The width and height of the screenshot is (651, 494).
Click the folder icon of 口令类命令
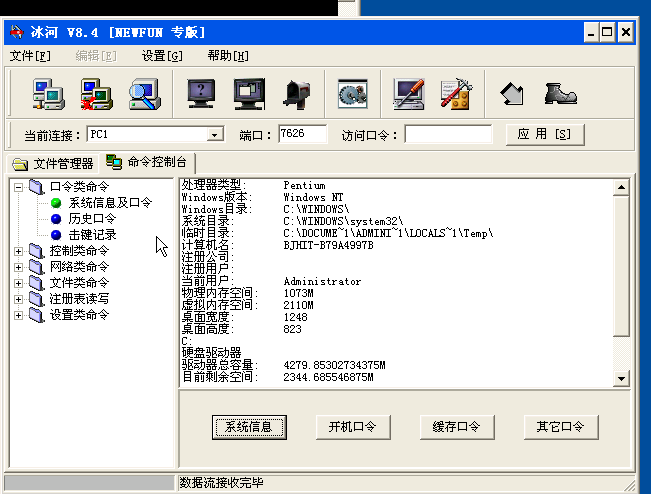[37, 187]
